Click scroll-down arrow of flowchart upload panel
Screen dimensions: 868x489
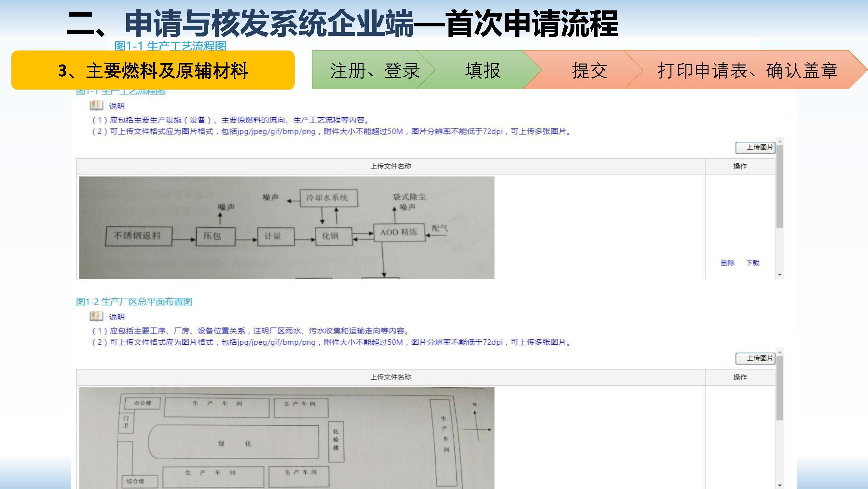(780, 275)
